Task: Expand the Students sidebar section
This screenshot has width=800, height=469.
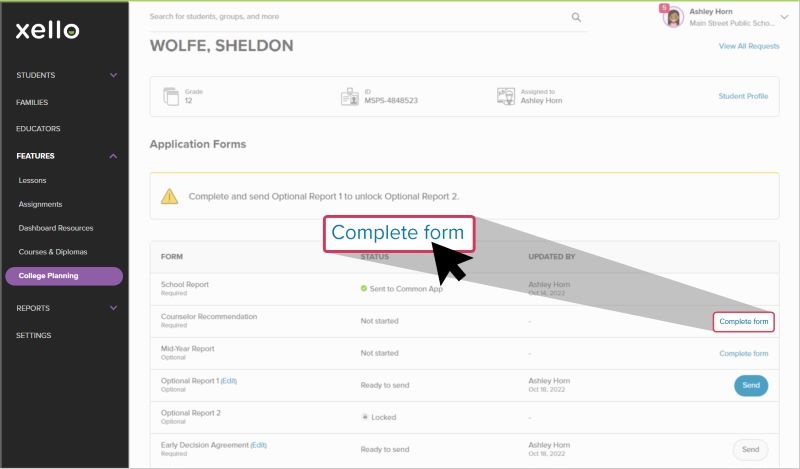Action: [x=113, y=75]
